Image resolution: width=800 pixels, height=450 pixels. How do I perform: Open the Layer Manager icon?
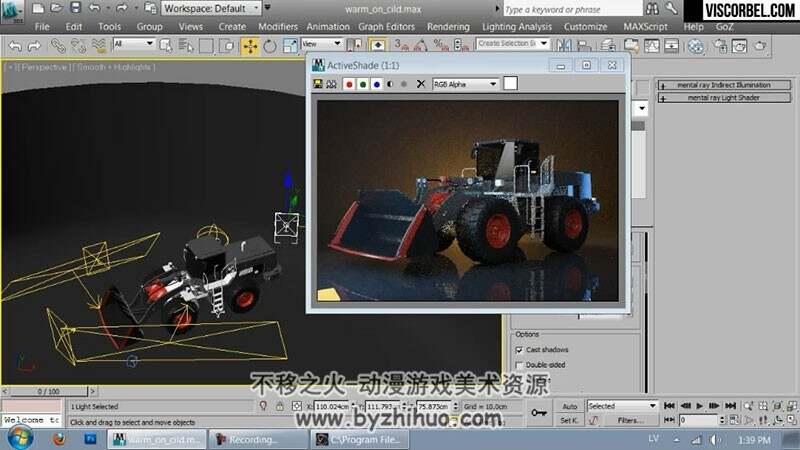608,46
